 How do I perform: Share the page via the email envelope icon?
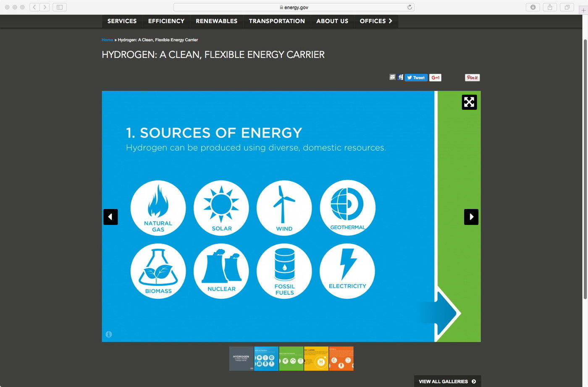point(392,77)
